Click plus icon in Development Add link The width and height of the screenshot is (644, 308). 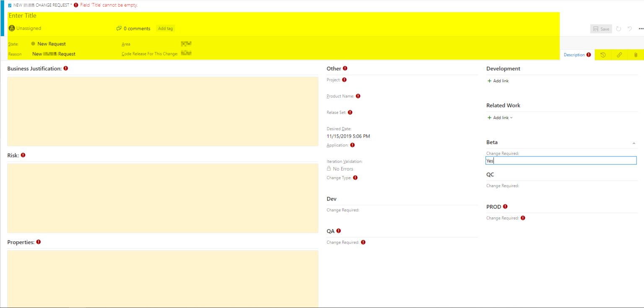[x=489, y=81]
